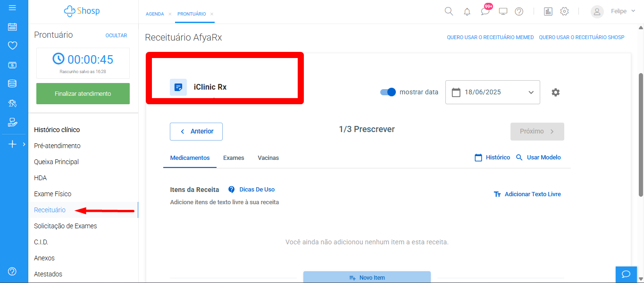Screen dimensions: 644x283
Task: Click the iClinic Rx prescription icon
Action: pyautogui.click(x=178, y=87)
